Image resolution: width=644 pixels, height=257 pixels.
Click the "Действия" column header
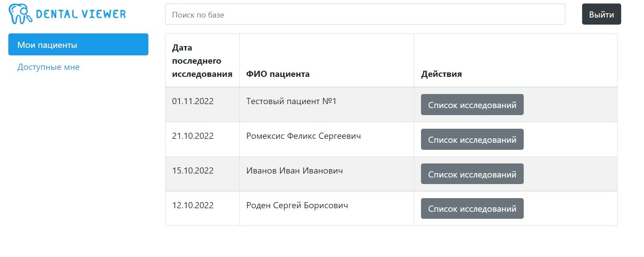[x=441, y=74]
